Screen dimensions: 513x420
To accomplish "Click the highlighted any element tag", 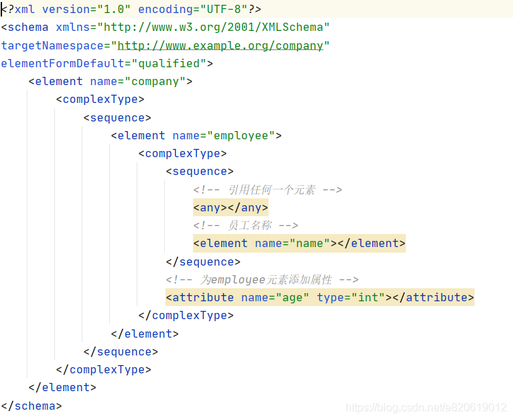I will coord(231,207).
